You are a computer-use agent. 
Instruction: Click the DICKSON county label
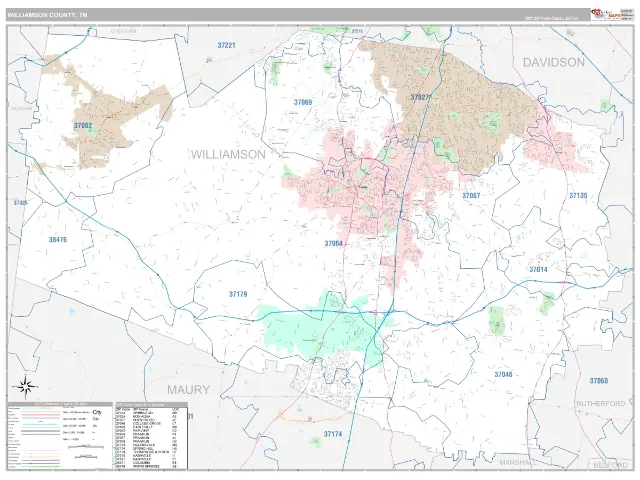coord(22,108)
